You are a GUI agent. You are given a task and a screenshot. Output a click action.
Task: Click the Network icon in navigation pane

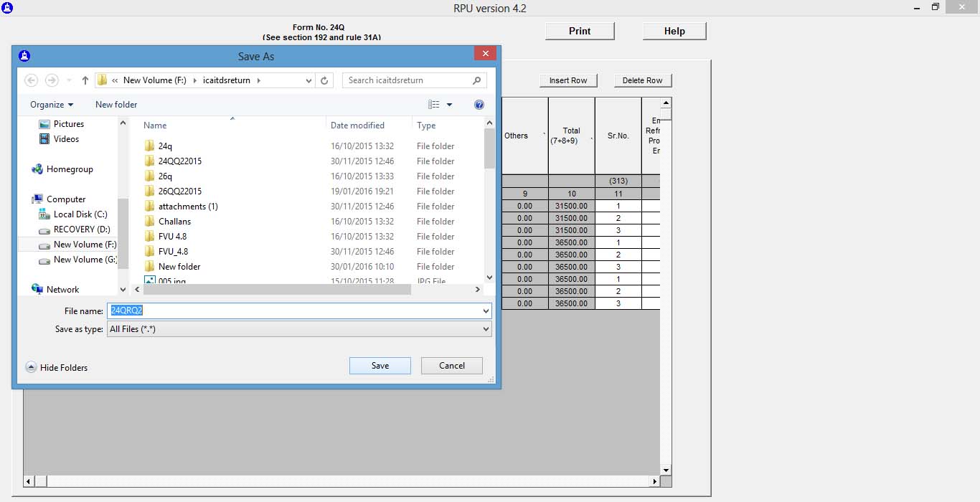(x=37, y=289)
